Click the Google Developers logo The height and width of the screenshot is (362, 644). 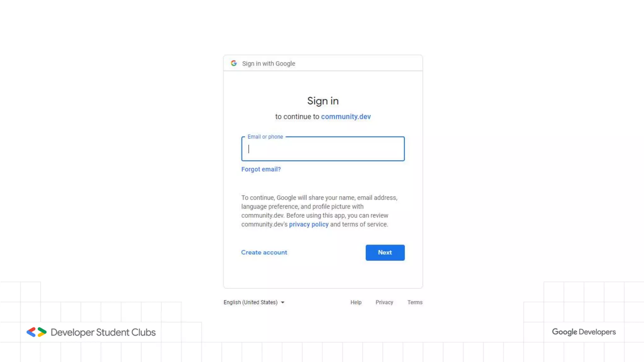[x=584, y=332]
